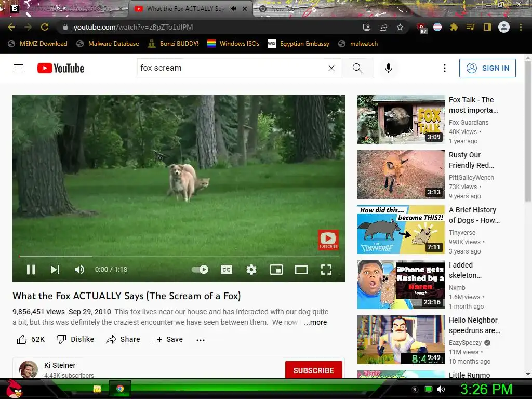Toggle closed captions CC
This screenshot has width=532, height=399.
(227, 270)
